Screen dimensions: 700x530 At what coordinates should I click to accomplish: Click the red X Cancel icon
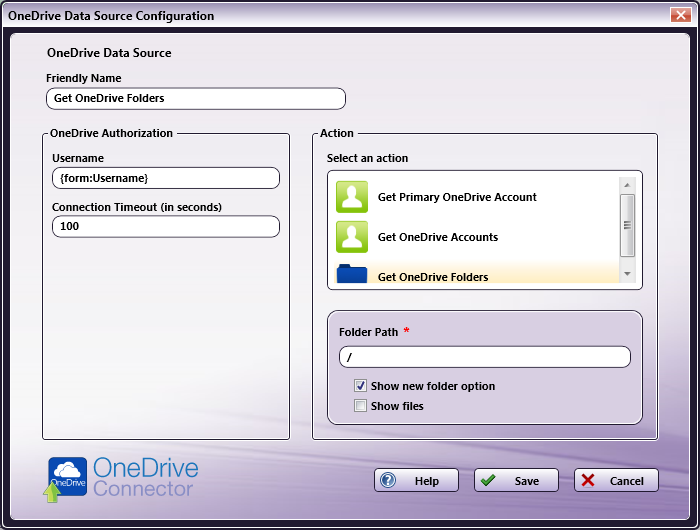click(x=588, y=480)
